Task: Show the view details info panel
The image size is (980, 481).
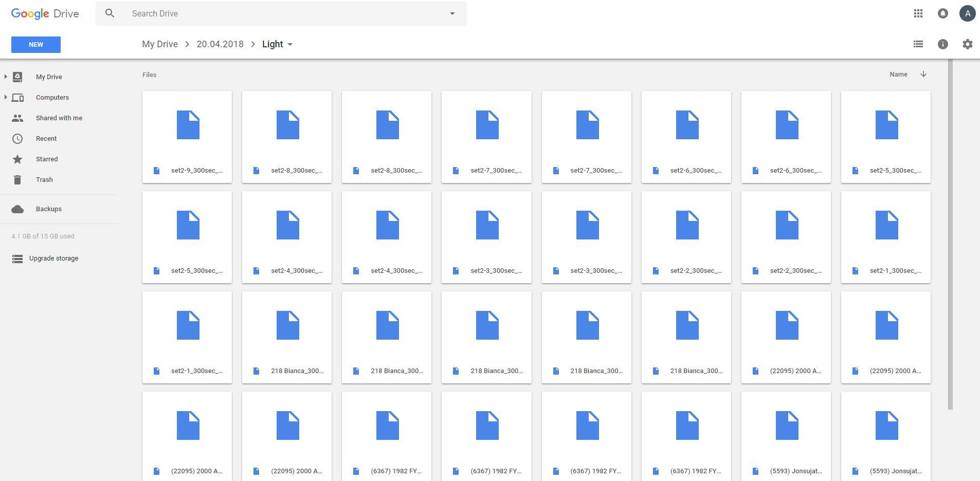Action: pyautogui.click(x=942, y=44)
